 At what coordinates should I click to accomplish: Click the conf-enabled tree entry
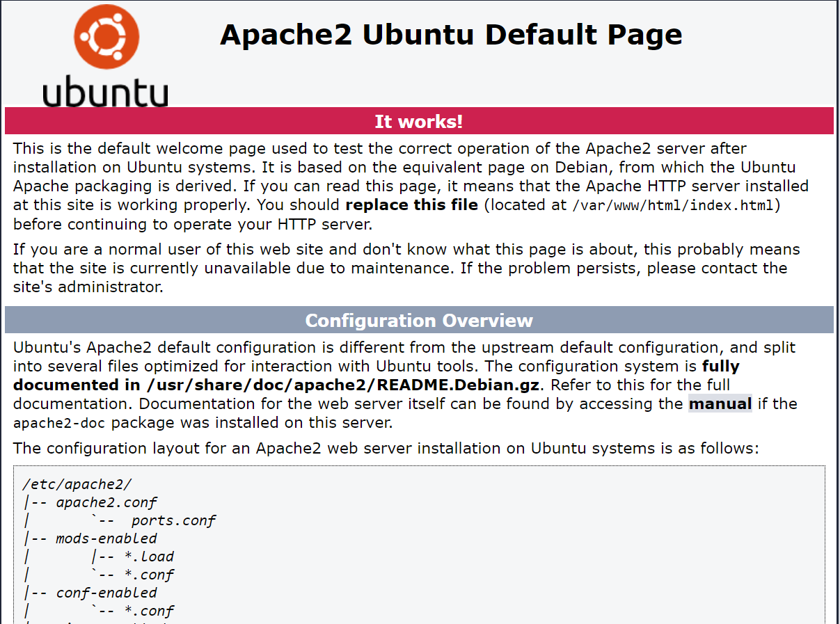106,592
